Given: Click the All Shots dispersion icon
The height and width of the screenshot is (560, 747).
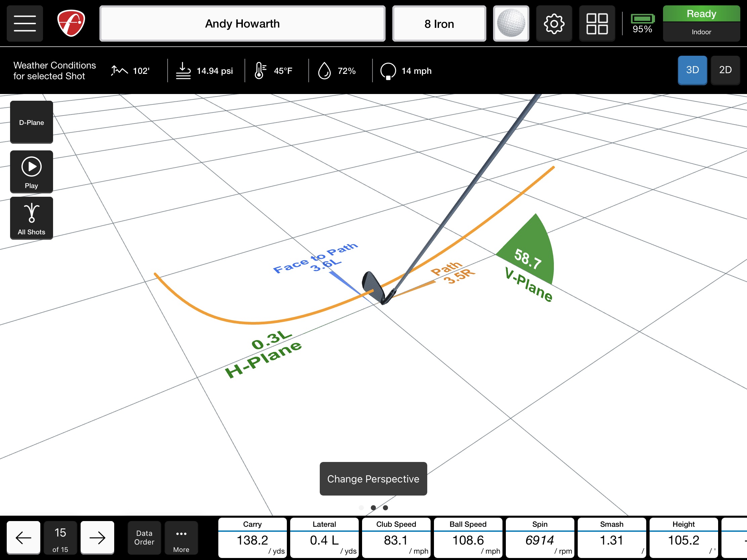Looking at the screenshot, I should 31,218.
